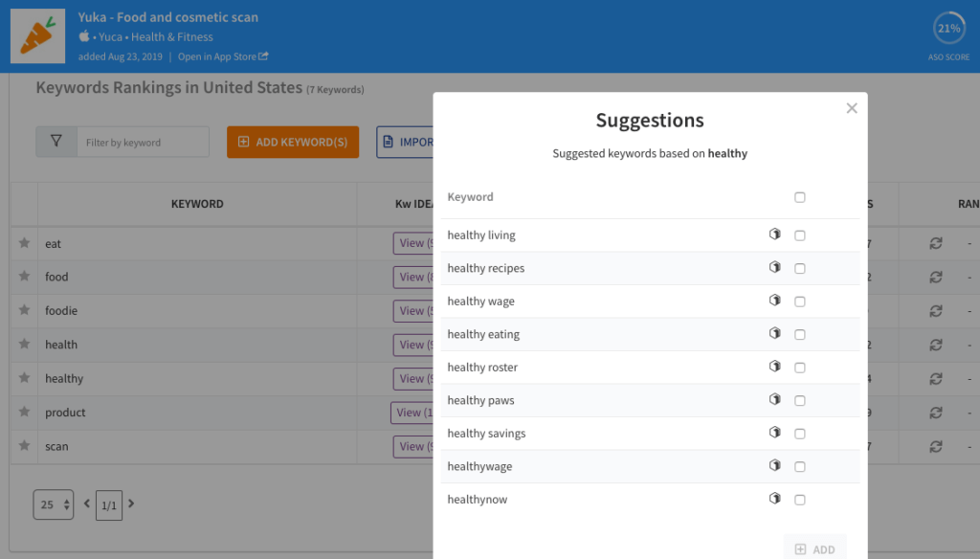Star the foodie keyword
Screen dimensions: 980x559
[24, 310]
